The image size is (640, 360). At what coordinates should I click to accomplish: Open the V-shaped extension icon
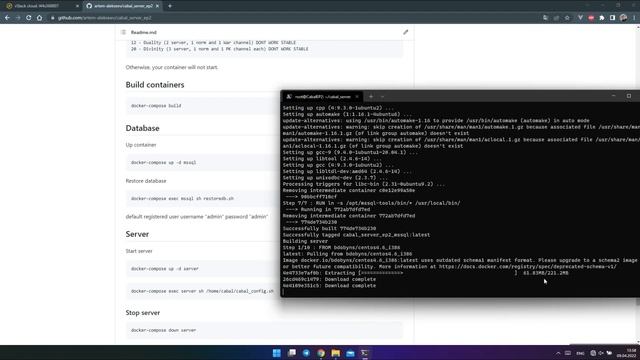click(580, 18)
